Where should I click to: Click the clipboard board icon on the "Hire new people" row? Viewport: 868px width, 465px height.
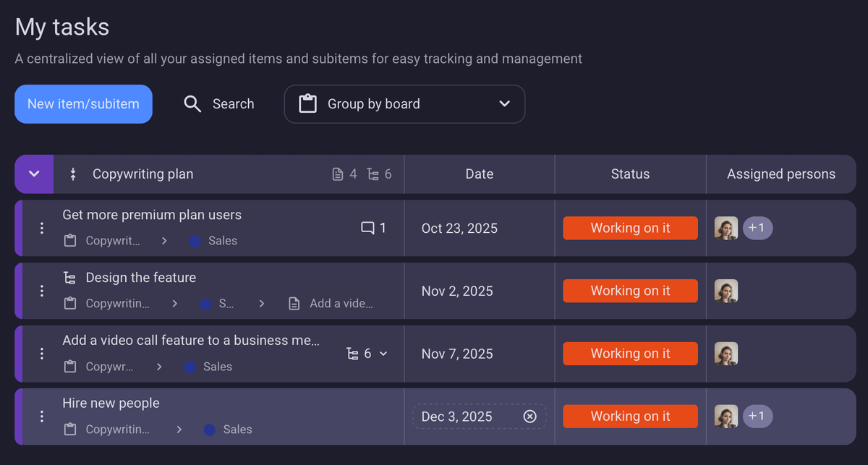(x=69, y=429)
